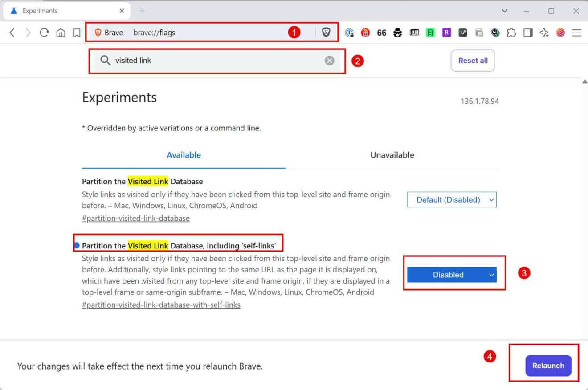This screenshot has height=390, width=588.
Task: Click the extension icon showing badge 66
Action: [382, 32]
